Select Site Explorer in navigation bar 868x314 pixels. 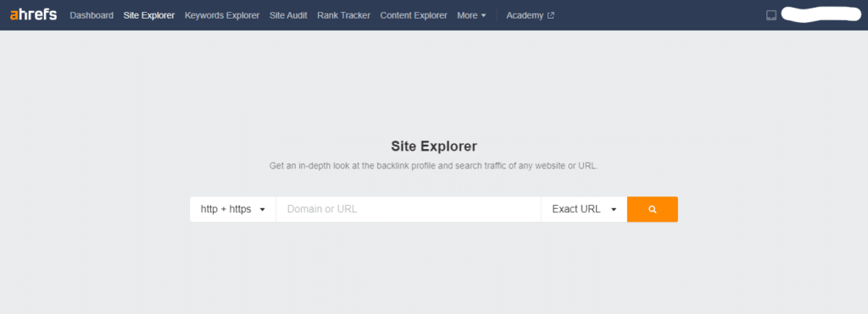149,15
